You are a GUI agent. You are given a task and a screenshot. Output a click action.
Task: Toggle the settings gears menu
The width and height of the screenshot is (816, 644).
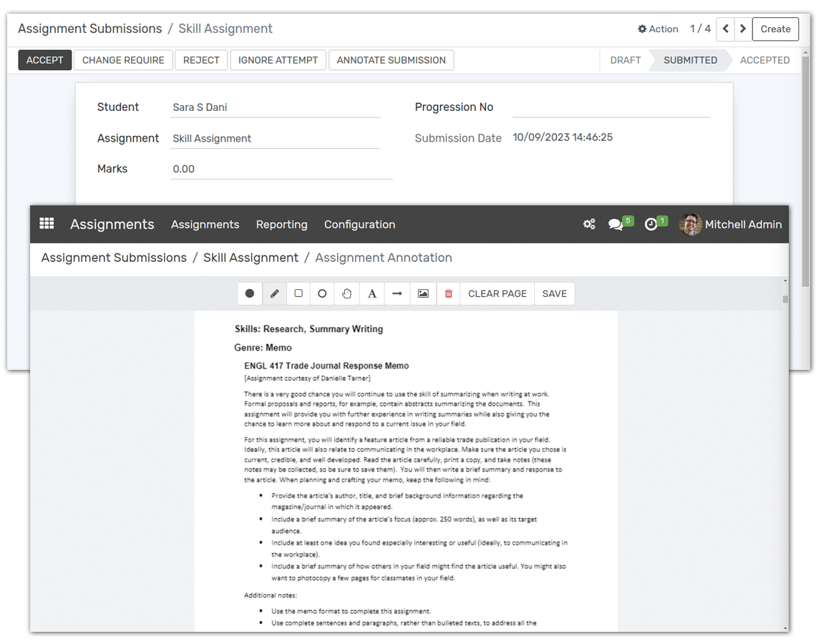click(588, 224)
